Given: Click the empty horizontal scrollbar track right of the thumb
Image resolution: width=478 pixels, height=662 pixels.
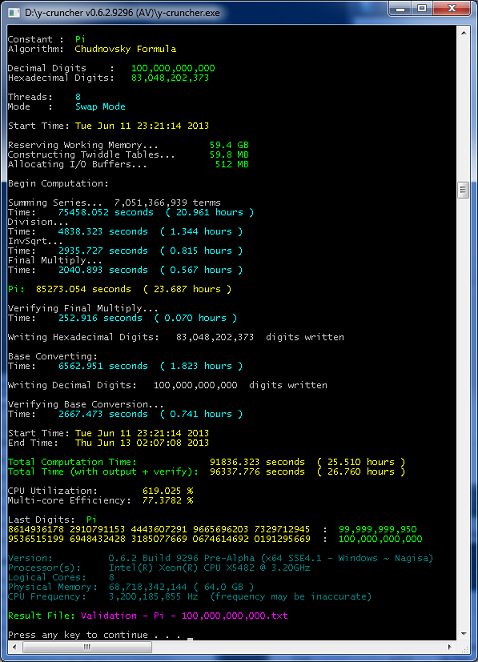Looking at the screenshot, I should coord(297,646).
